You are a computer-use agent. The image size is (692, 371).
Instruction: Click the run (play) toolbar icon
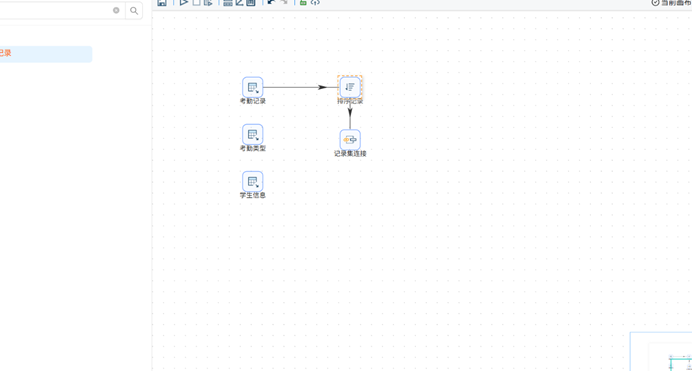click(x=184, y=3)
